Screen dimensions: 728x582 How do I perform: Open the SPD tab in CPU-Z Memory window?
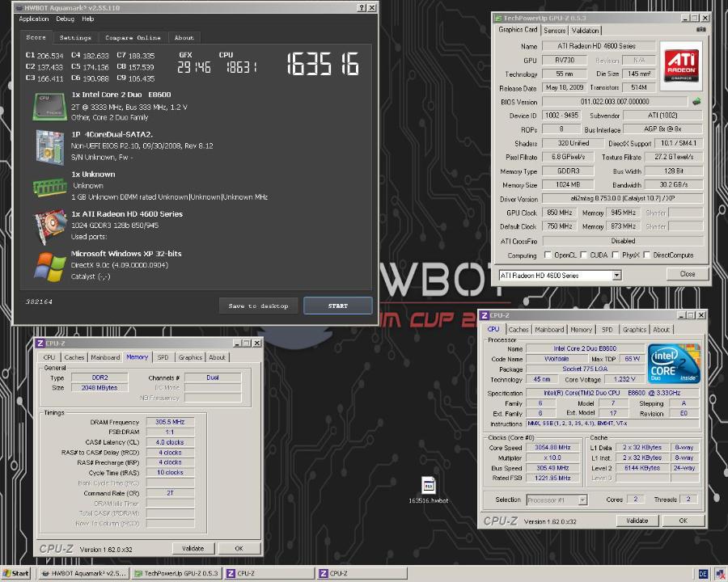coord(163,357)
